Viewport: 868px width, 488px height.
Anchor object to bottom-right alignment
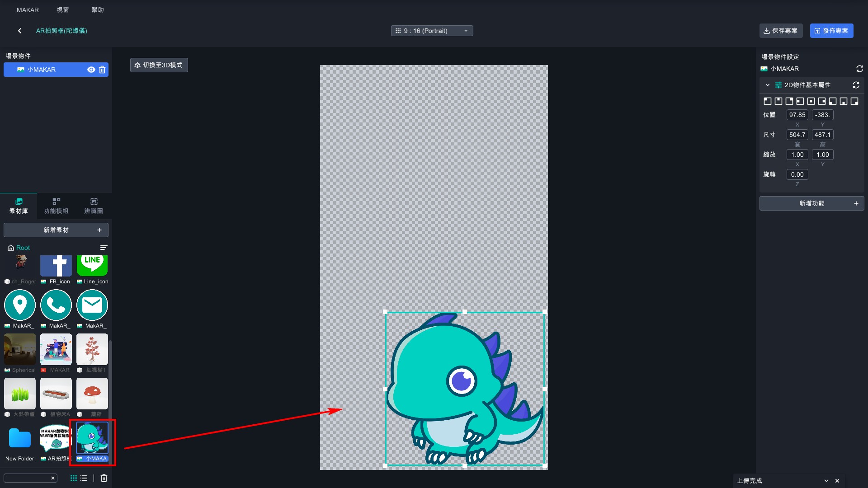point(854,101)
